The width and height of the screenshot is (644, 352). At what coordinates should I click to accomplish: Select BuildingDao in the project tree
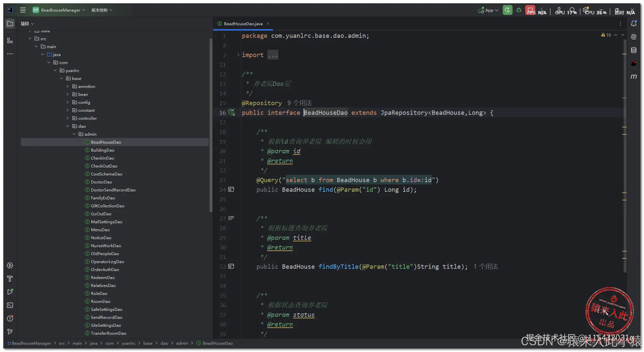coord(103,150)
